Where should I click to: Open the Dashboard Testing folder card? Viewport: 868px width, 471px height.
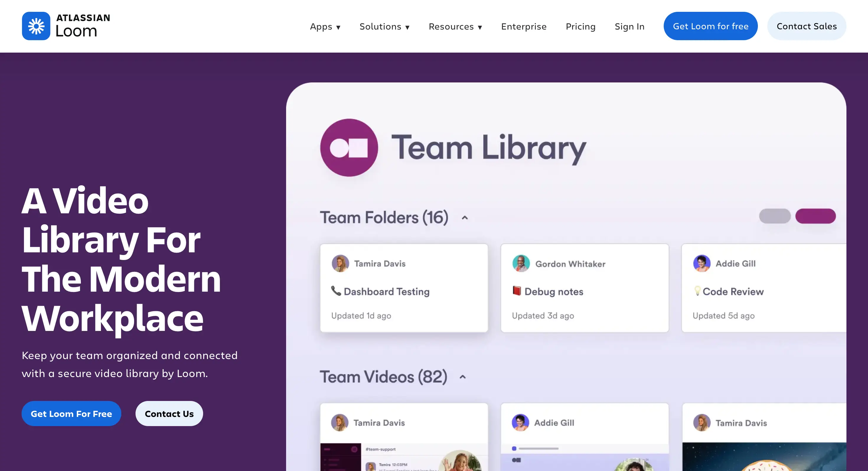404,288
